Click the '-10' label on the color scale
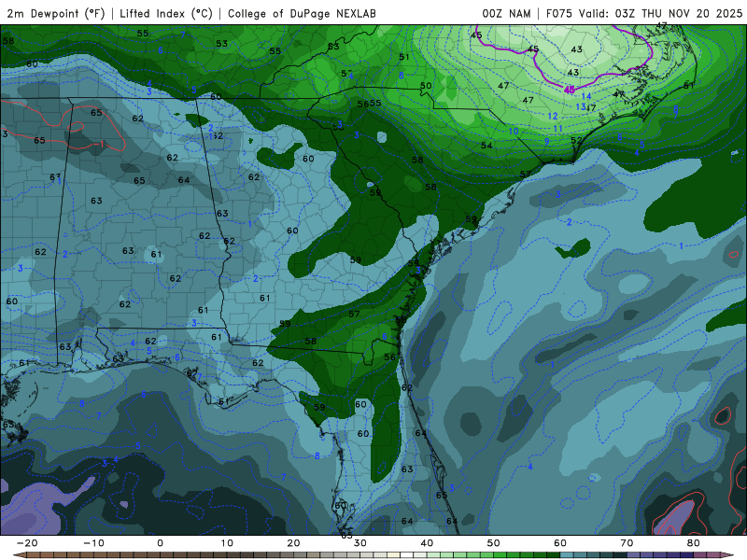The image size is (747, 560). (93, 543)
